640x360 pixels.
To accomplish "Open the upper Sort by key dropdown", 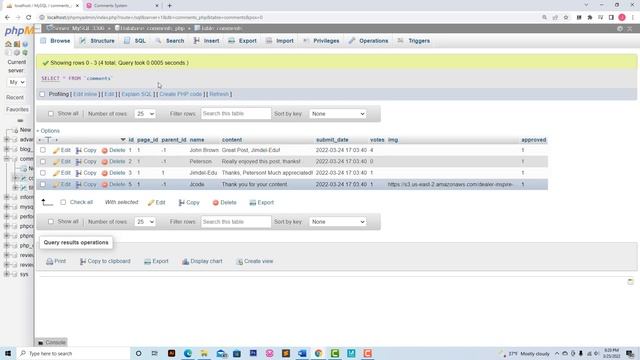I will 338,114.
